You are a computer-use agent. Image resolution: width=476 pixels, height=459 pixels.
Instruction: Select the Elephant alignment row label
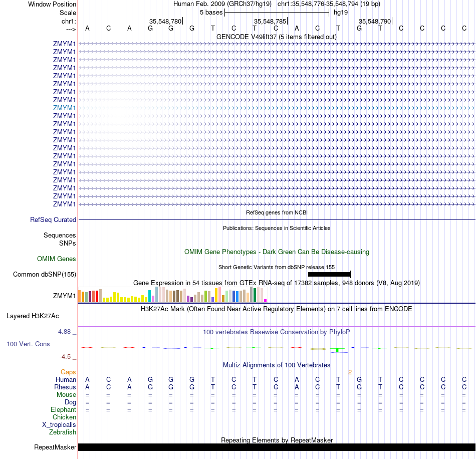(63, 410)
